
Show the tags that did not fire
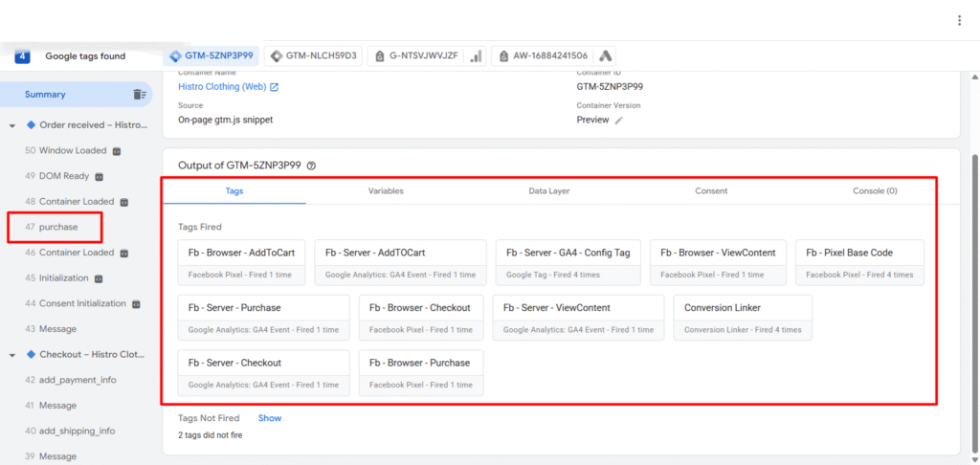(270, 418)
